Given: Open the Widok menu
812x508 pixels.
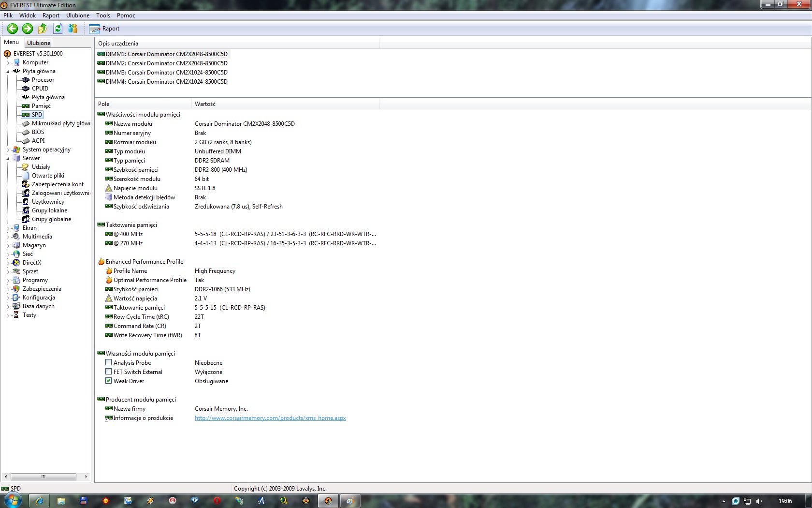Looking at the screenshot, I should click(28, 15).
